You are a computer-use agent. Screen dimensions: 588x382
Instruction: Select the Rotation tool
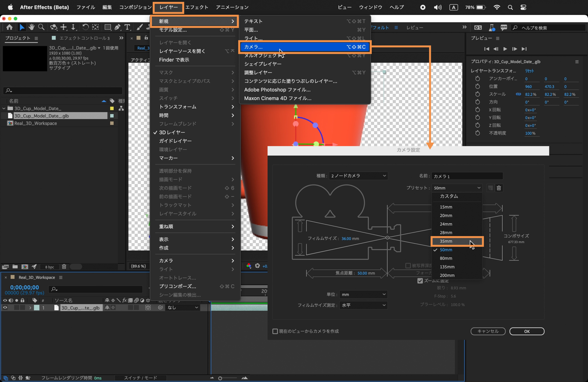click(x=85, y=27)
